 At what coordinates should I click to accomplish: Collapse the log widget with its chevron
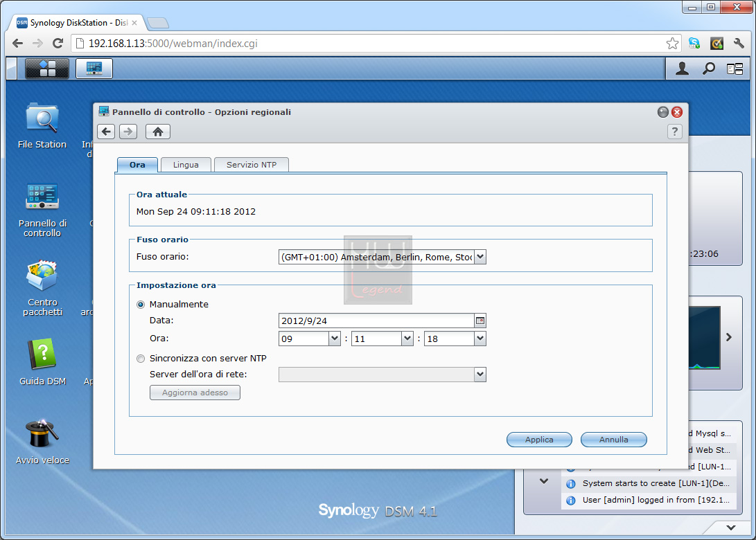click(x=544, y=480)
